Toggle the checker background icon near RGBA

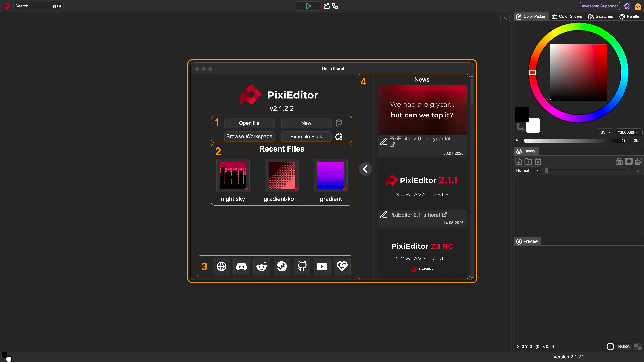pos(637,347)
